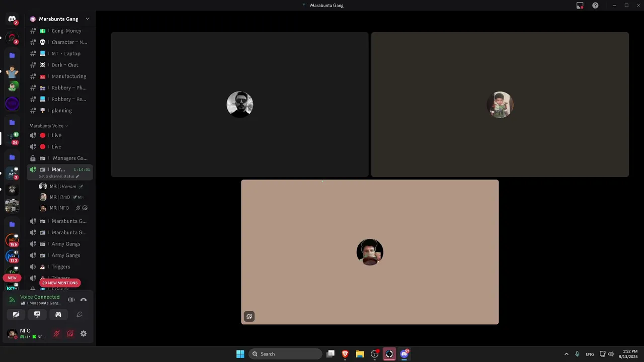Click the red NEW pill in server list

point(12,278)
